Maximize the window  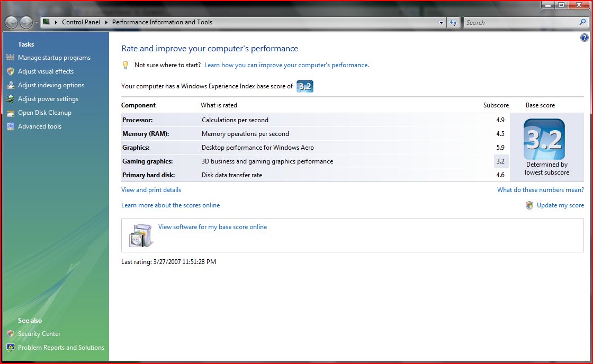point(561,5)
